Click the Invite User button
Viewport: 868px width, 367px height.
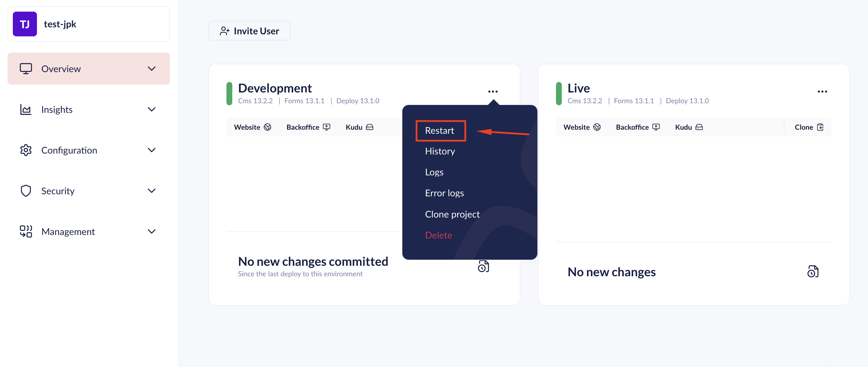pyautogui.click(x=249, y=31)
